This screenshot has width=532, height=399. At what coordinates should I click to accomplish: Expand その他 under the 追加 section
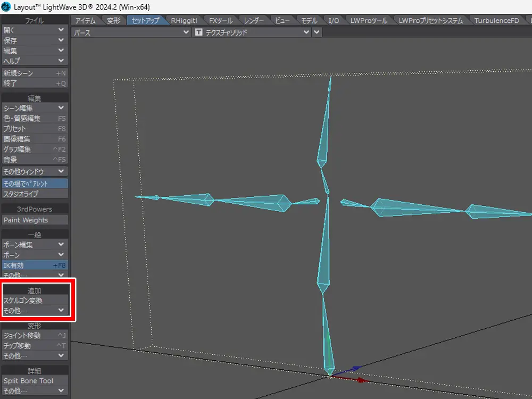coord(35,310)
